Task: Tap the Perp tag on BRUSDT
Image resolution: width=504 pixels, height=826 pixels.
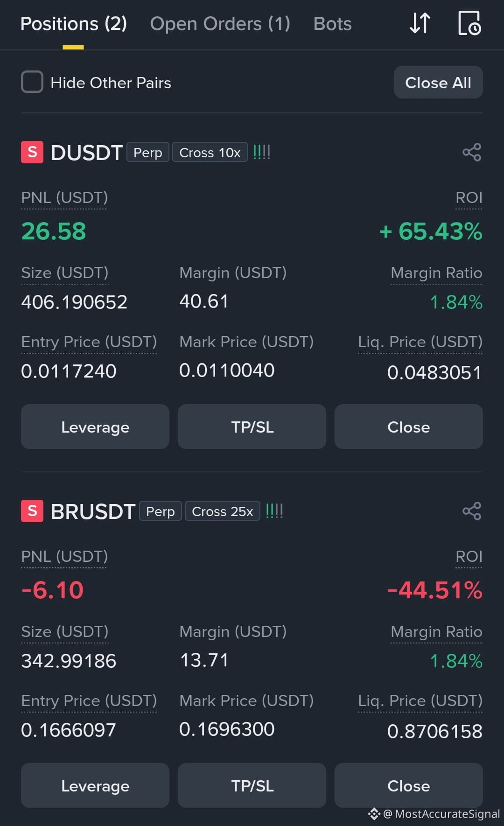Action: coord(160,511)
